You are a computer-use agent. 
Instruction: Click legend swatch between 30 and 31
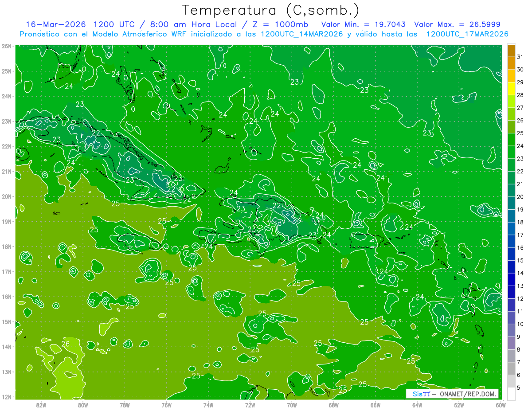[x=512, y=63]
